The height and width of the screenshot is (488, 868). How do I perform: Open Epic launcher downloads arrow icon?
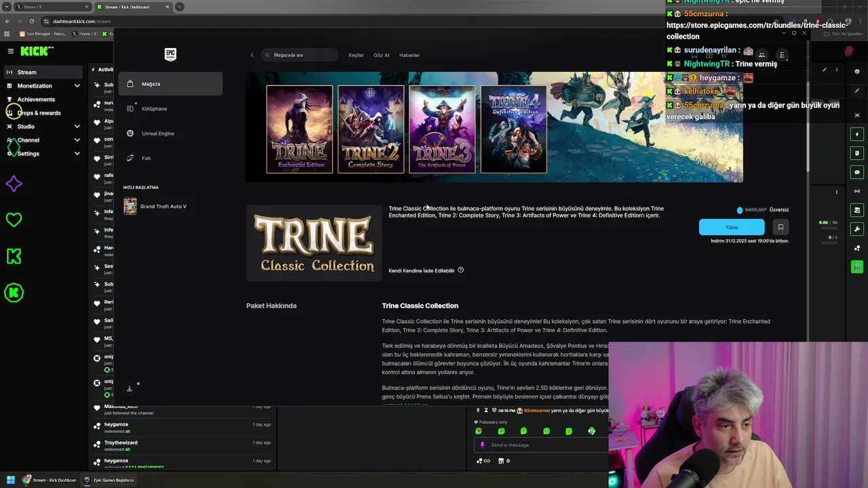pyautogui.click(x=130, y=388)
